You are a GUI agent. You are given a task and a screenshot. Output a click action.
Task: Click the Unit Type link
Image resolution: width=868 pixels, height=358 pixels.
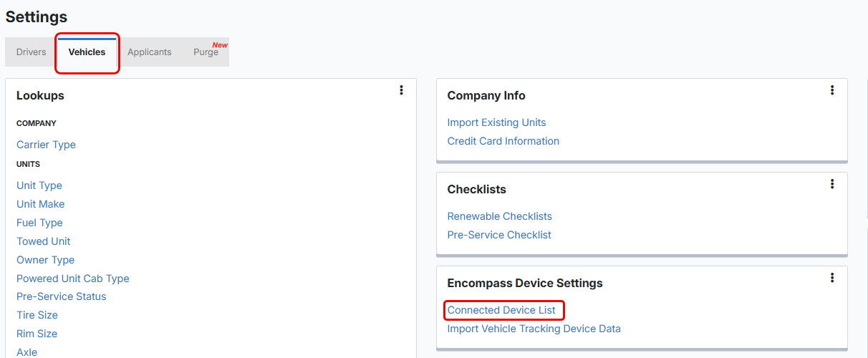pyautogui.click(x=39, y=185)
